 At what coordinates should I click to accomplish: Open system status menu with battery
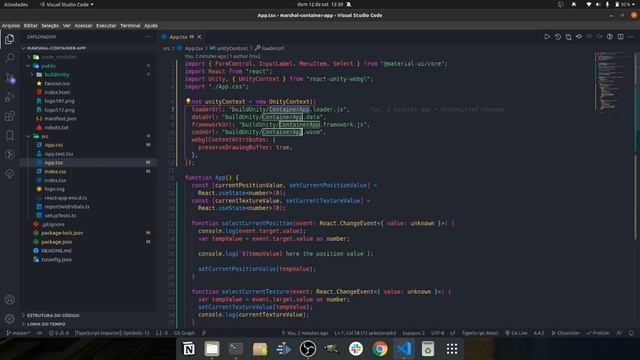(x=611, y=4)
